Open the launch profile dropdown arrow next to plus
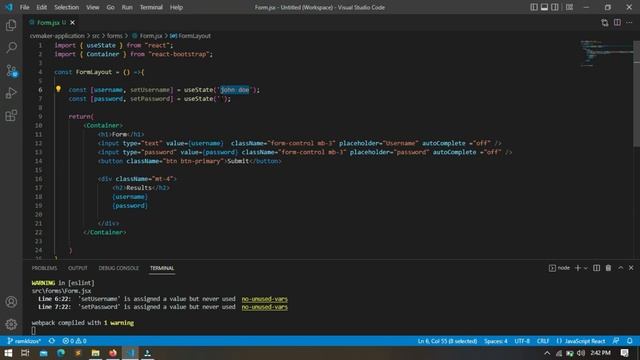This screenshot has width=640, height=360. coord(586,268)
